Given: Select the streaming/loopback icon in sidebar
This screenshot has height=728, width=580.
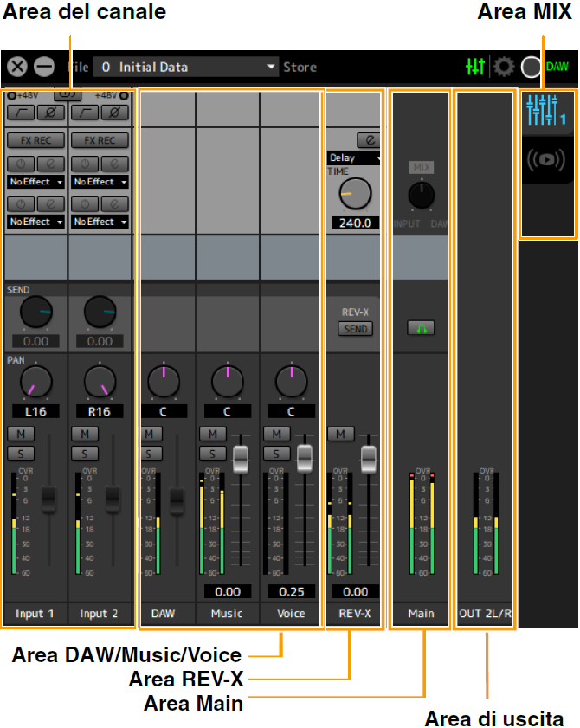Looking at the screenshot, I should [x=545, y=162].
